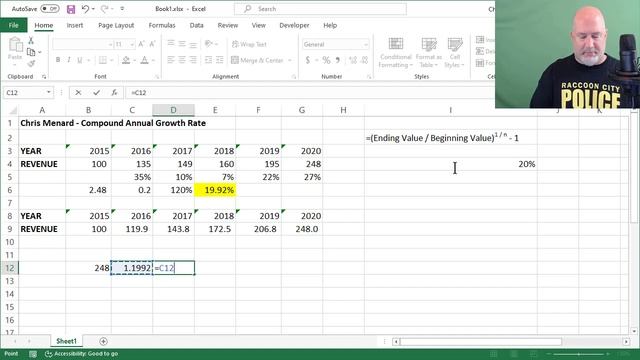The height and width of the screenshot is (360, 640).
Task: Click the Borders icon
Action: coord(102,60)
